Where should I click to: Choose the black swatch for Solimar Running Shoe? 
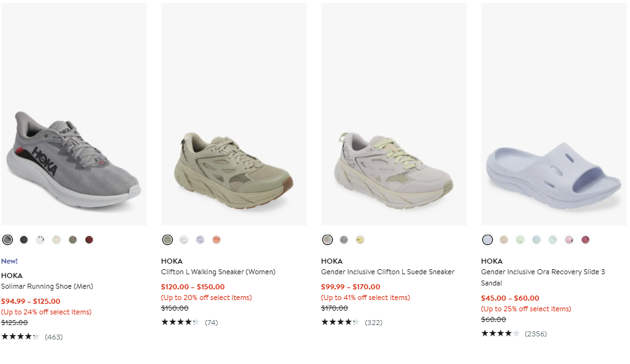click(x=24, y=240)
